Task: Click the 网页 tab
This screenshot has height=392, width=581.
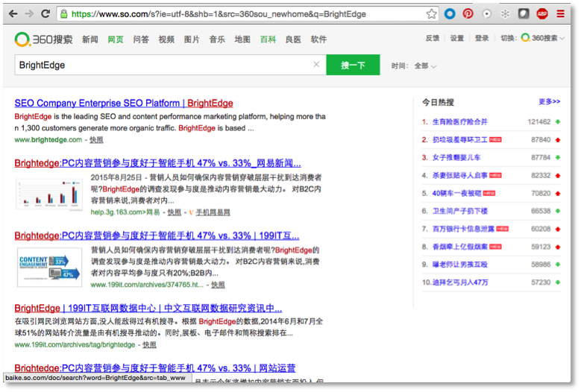Action: (116, 39)
